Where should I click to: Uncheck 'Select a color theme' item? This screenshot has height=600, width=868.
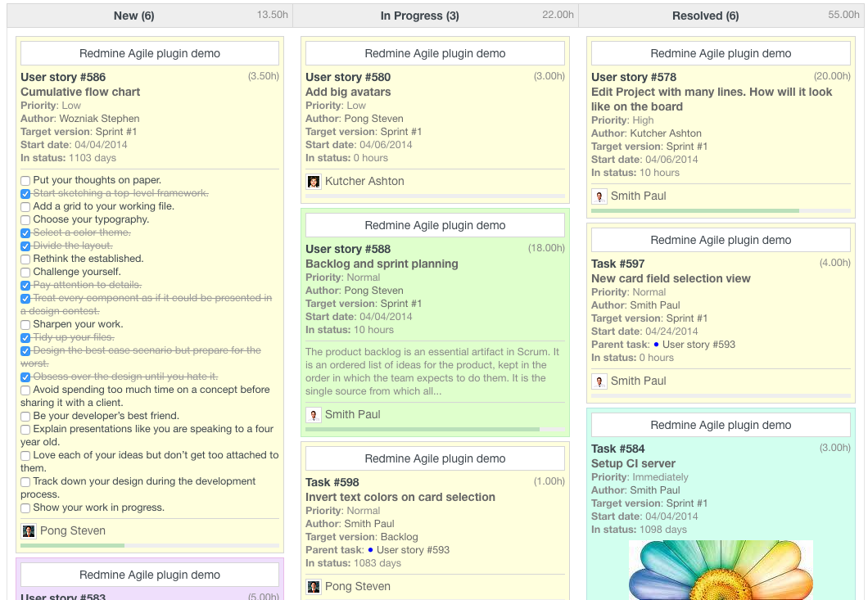(x=25, y=232)
